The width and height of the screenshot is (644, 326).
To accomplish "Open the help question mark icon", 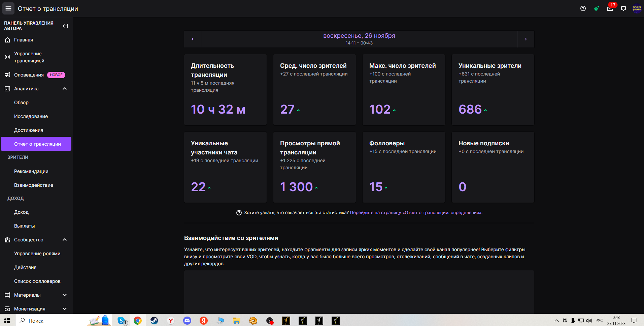I will pos(583,9).
